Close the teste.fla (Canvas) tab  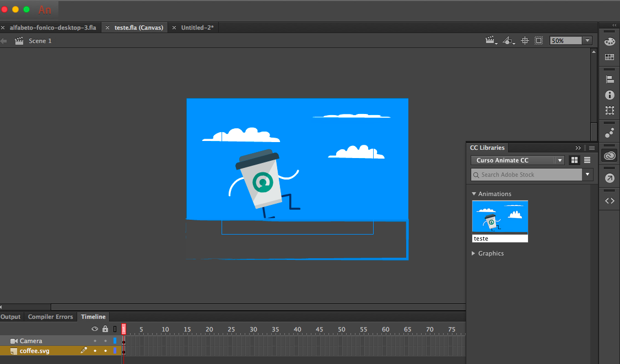pos(107,28)
